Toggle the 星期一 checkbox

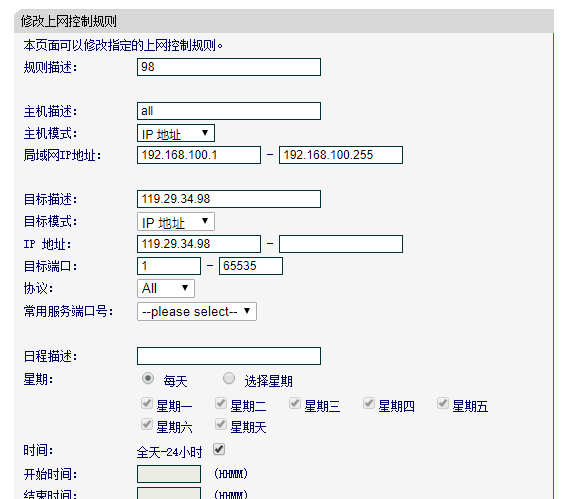pyautogui.click(x=146, y=404)
